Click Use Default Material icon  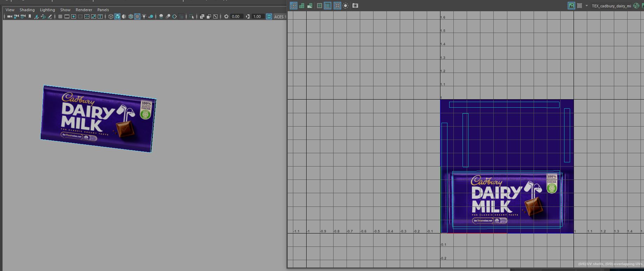point(124,16)
